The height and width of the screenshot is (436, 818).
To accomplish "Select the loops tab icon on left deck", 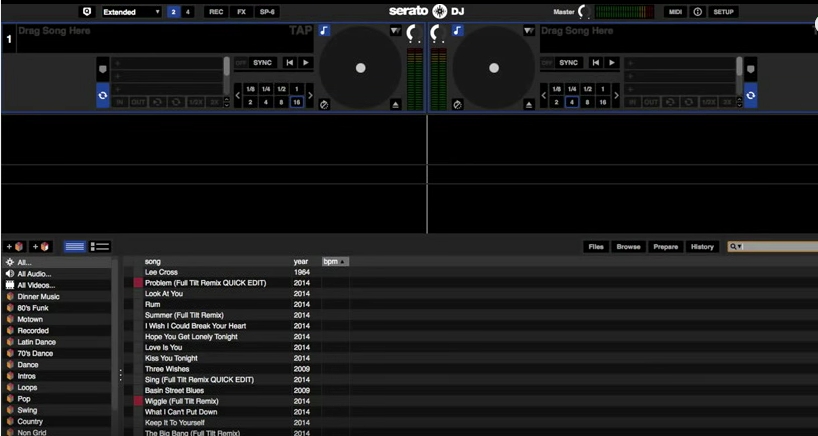I will point(102,95).
